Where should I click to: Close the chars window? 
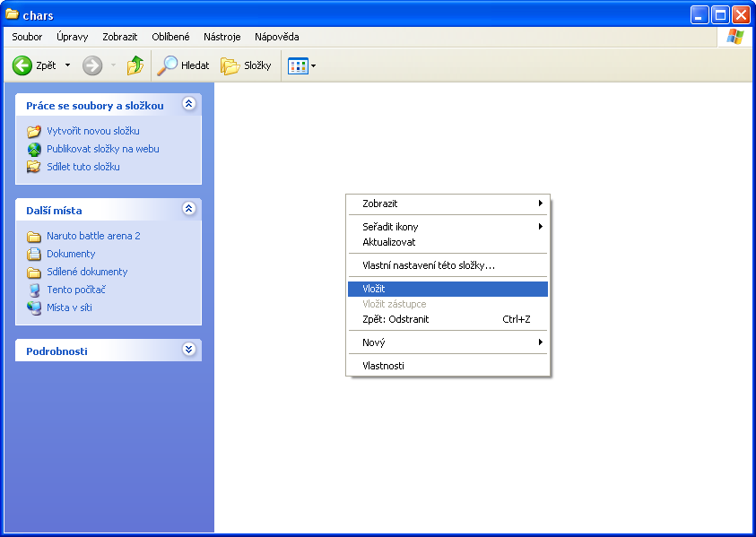741,15
